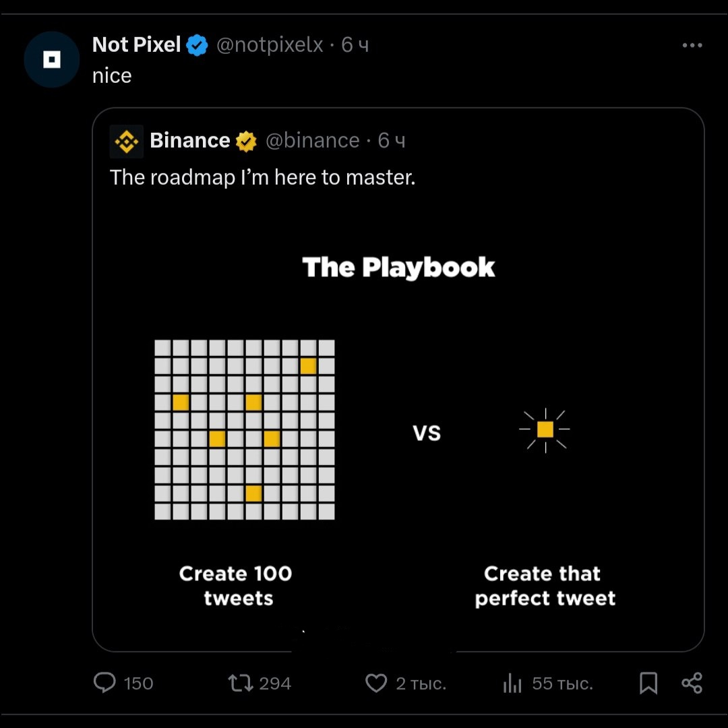This screenshot has height=728, width=728.
Task: Click the 100 tweets grid graphic
Action: pos(245,429)
